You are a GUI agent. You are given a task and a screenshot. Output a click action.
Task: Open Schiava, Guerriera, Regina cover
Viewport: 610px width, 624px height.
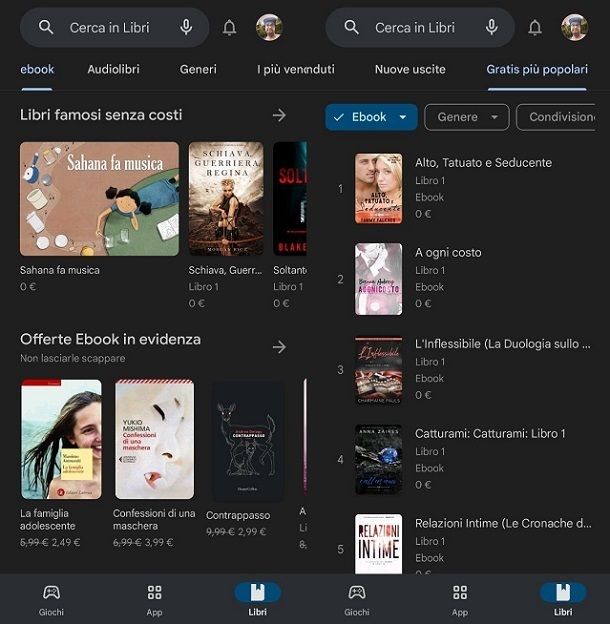click(x=226, y=199)
